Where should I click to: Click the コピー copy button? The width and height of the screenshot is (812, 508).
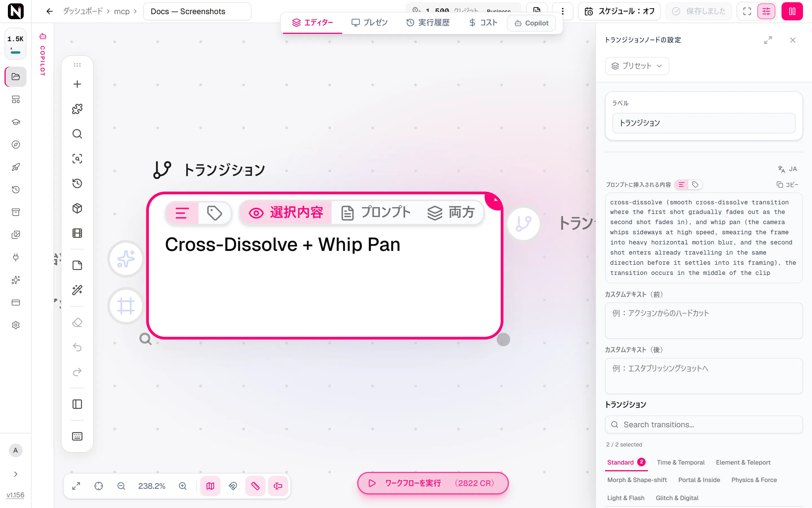click(787, 185)
